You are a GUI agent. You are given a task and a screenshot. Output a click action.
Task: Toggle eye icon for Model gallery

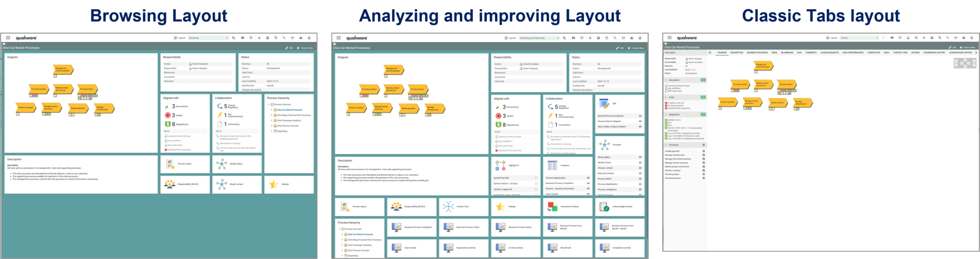[x=640, y=157]
